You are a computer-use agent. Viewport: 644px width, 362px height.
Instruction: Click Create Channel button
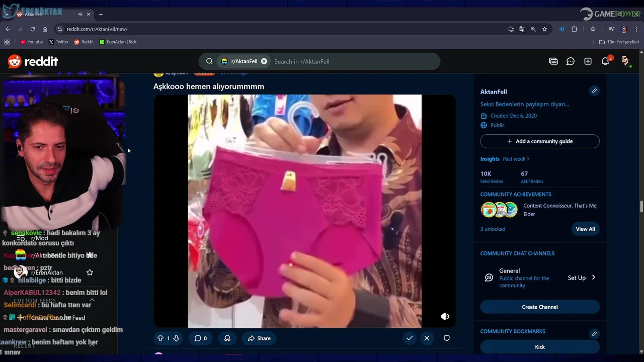540,307
